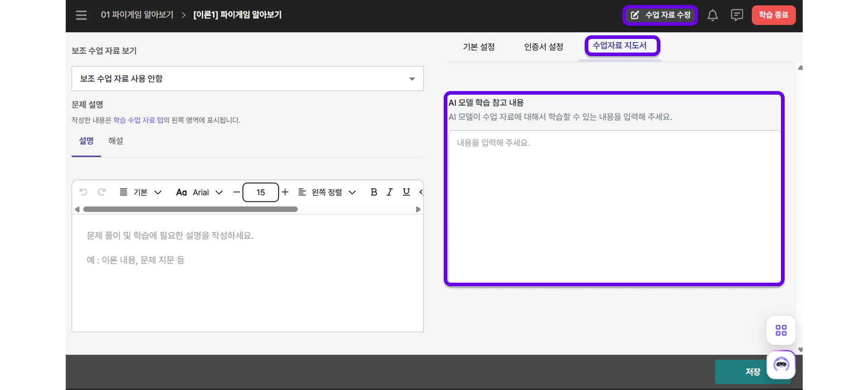
Task: Open the four-square grid widget icon
Action: 781,330
